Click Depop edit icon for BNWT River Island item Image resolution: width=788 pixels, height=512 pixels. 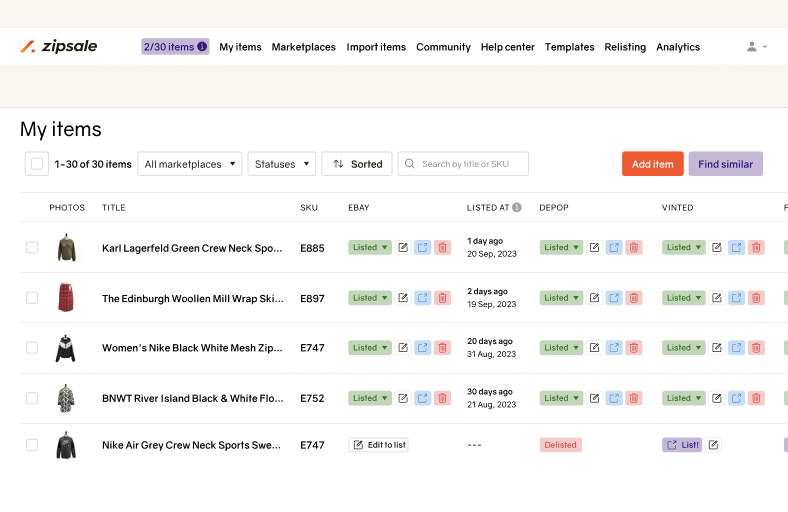tap(594, 398)
